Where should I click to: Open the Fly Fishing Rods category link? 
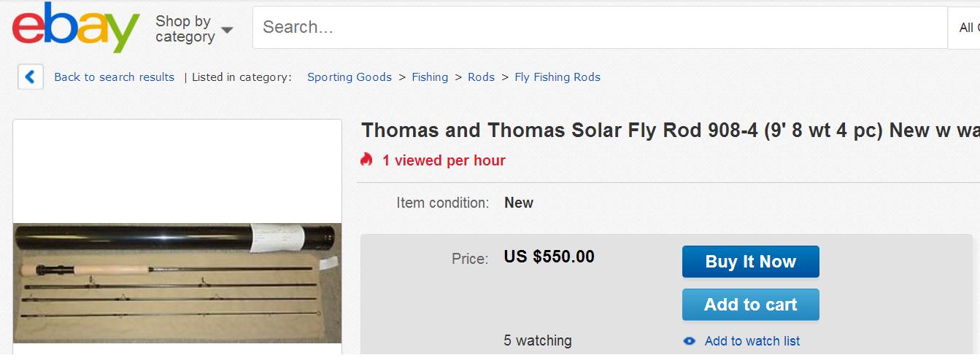(557, 77)
